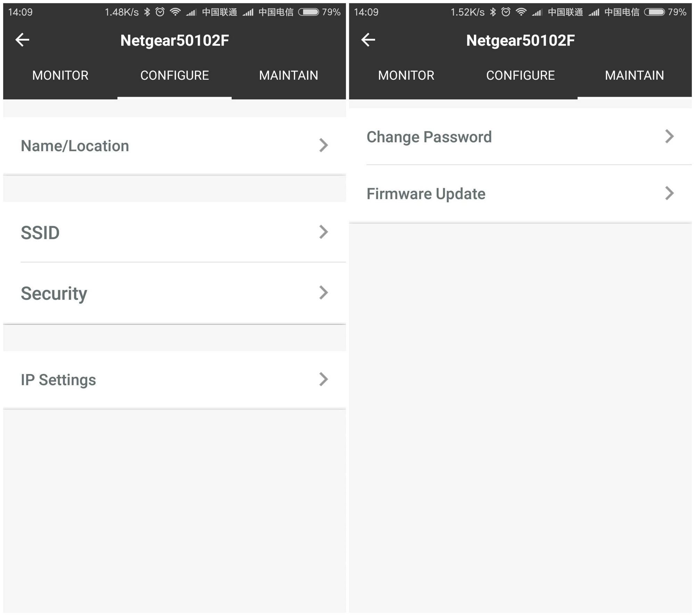Image resolution: width=695 pixels, height=616 pixels.
Task: Open Firmware Update chevron arrow
Action: point(669,193)
